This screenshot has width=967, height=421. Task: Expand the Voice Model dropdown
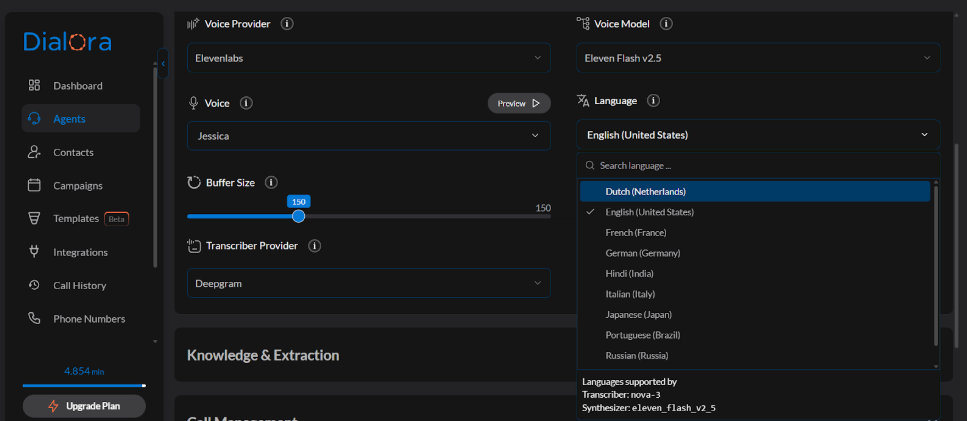point(757,58)
